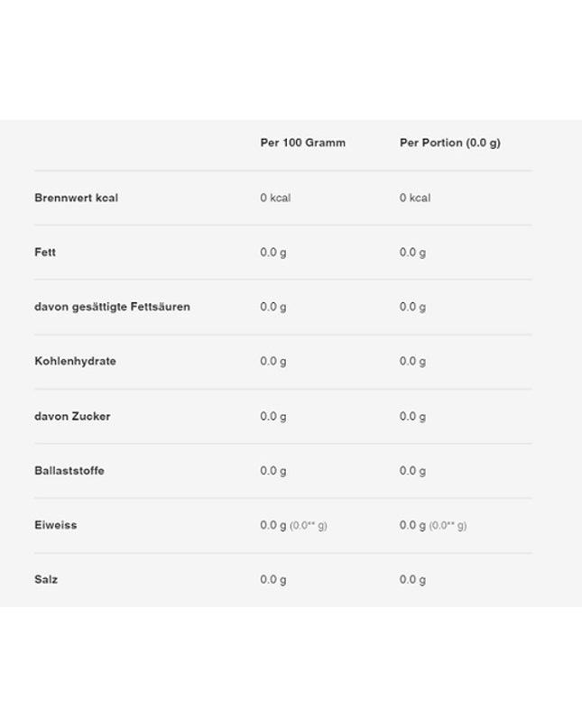
Task: Click the 'Per 100 Gramm' column header
Action: [x=303, y=143]
